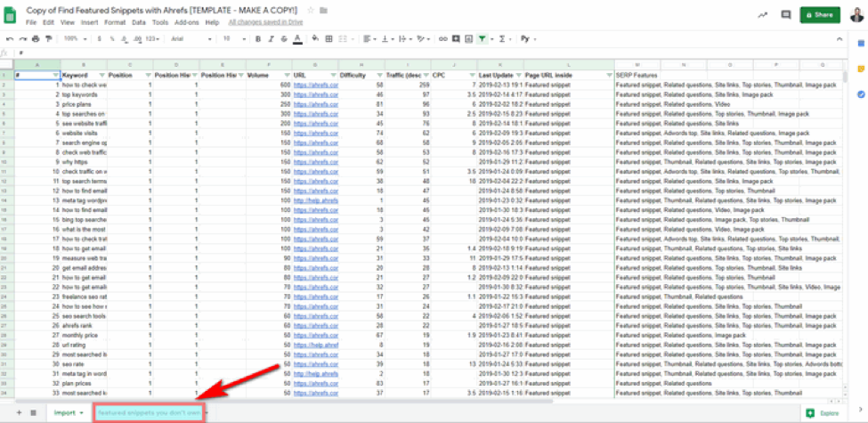Click the Print icon

pos(36,39)
